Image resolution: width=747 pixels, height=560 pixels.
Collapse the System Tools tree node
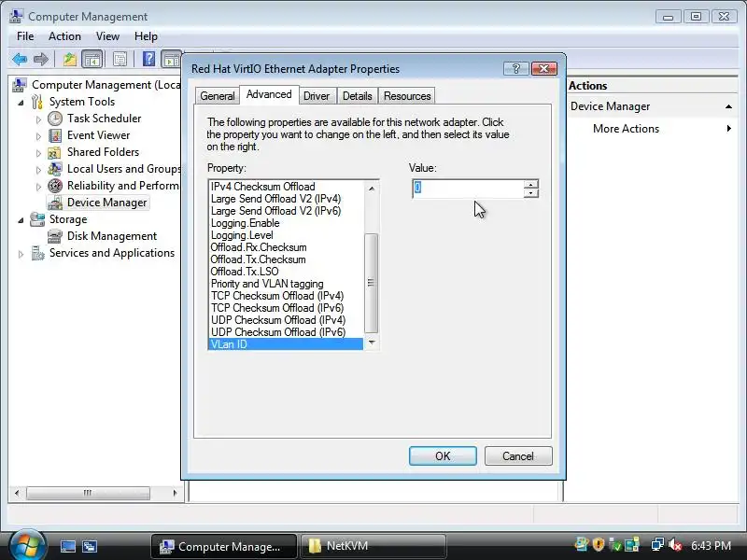pyautogui.click(x=21, y=103)
